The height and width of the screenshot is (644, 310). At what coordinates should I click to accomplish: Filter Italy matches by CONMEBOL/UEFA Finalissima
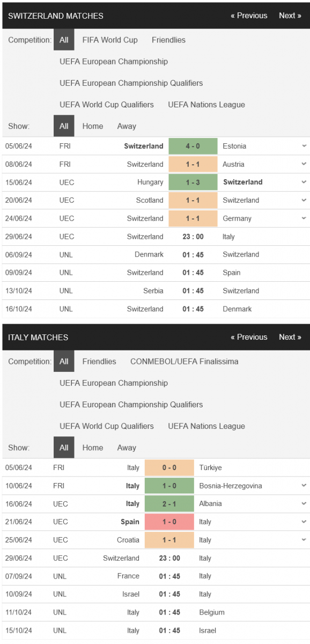pyautogui.click(x=184, y=361)
